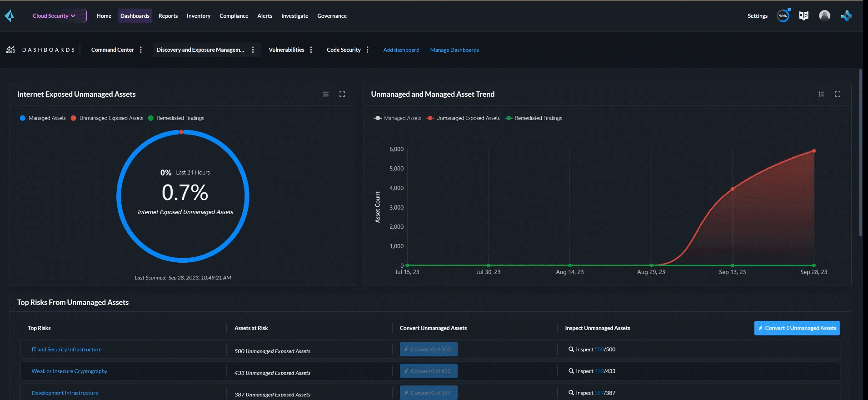Open the Reports menu
Image resolution: width=868 pixels, height=400 pixels.
[x=168, y=16]
